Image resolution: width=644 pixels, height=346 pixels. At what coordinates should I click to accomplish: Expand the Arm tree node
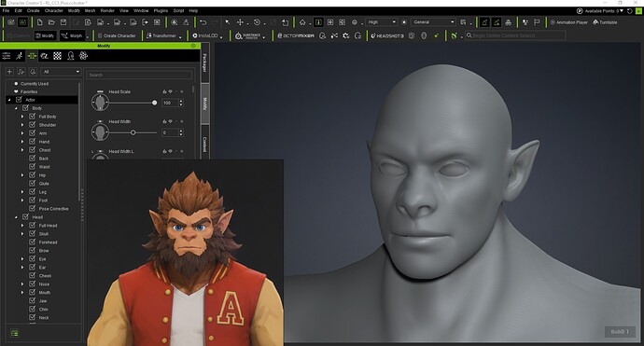pyautogui.click(x=22, y=133)
